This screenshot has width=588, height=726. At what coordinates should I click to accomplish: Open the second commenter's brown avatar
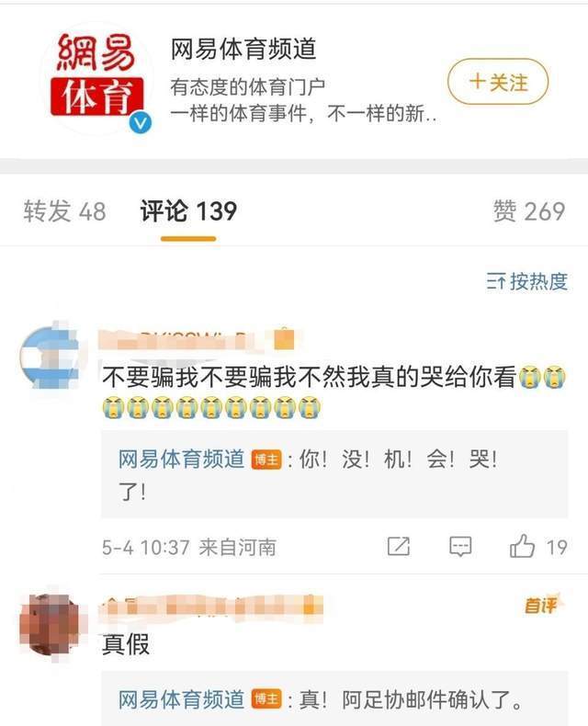50,624
